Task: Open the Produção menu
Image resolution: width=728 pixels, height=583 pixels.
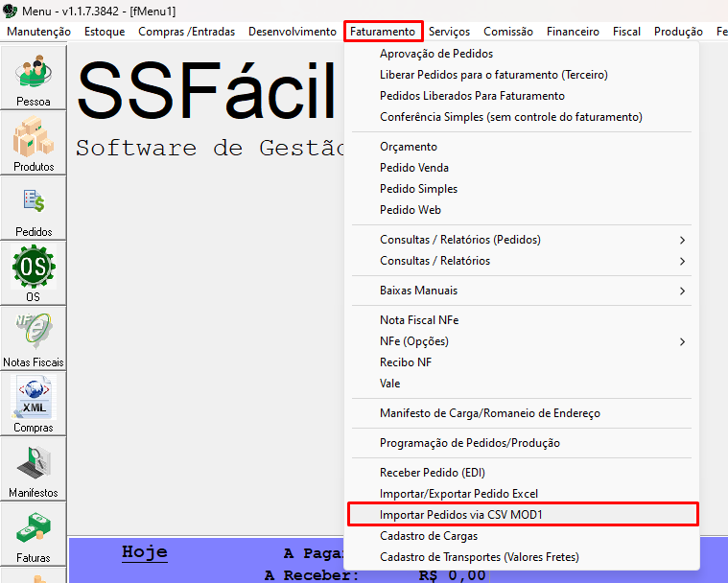Action: coord(678,32)
